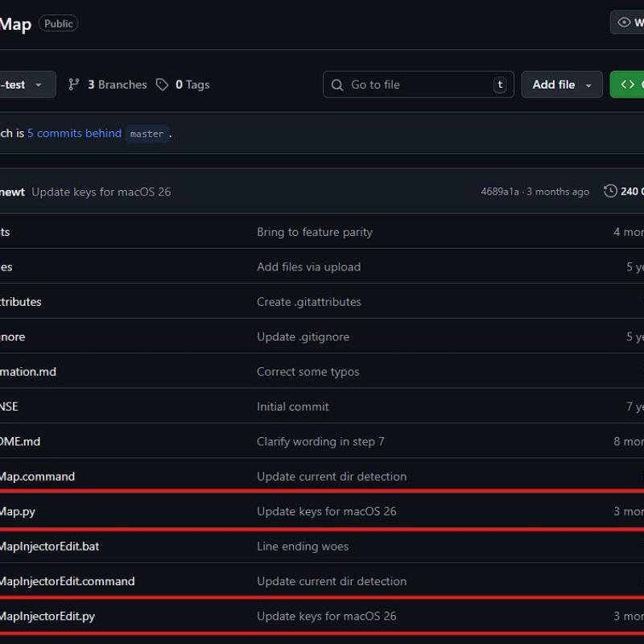Click the magnifier icon in file search
644x644 pixels.
pos(338,85)
